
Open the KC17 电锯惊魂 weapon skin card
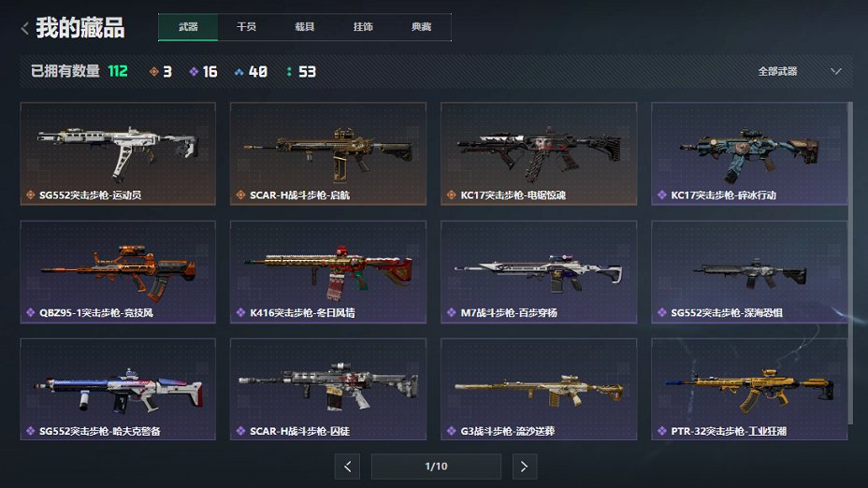(539, 154)
